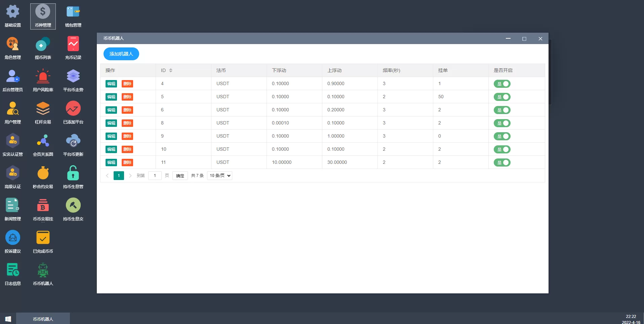The height and width of the screenshot is (324, 644).
Task: Click 删除 for the ID 9 row
Action: coord(127,136)
